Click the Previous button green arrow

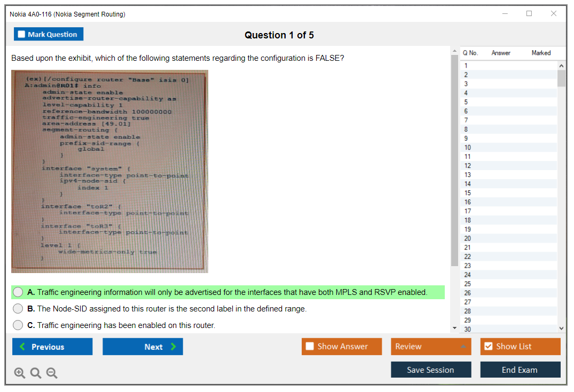tap(22, 347)
